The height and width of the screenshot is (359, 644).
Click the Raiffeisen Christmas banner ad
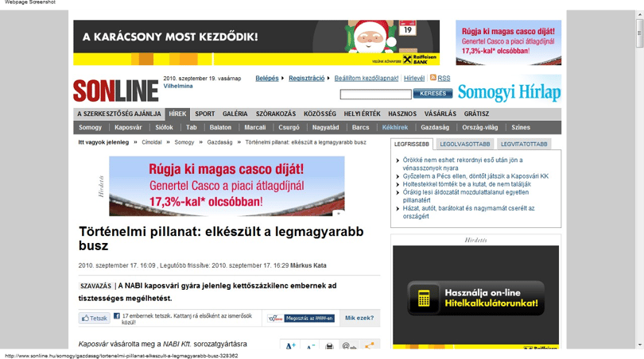256,43
